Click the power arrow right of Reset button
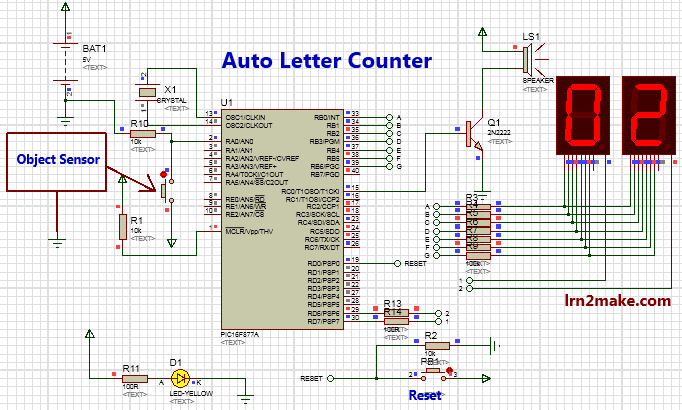682x410 pixels. 486,379
